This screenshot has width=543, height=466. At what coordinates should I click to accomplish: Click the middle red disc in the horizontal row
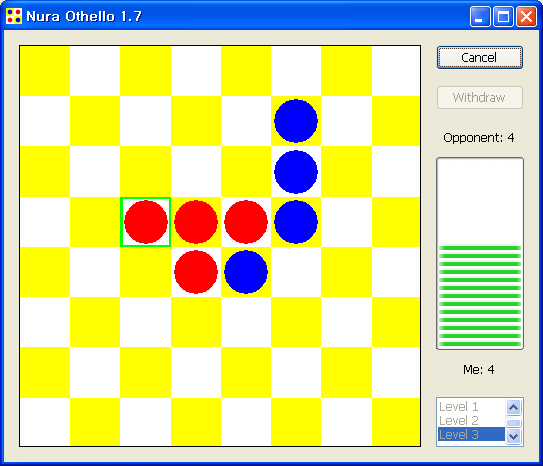pos(196,222)
